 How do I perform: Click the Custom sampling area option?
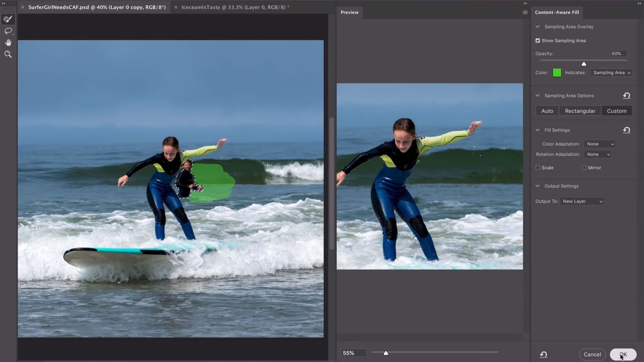pyautogui.click(x=616, y=111)
